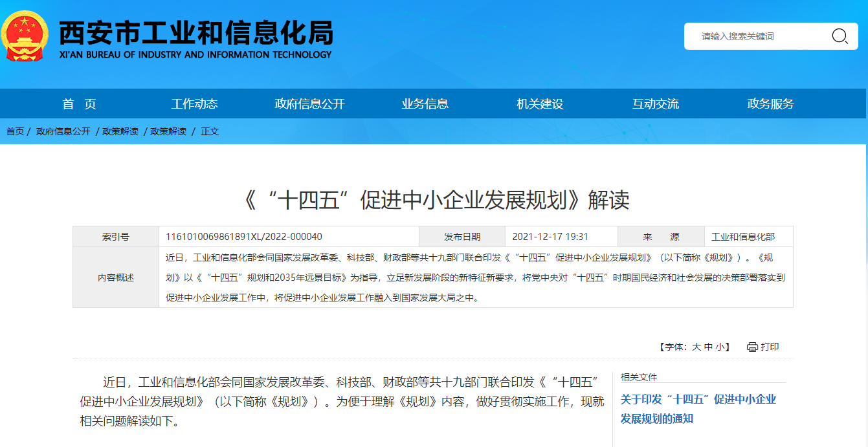Click the national emblem logo

25,36
